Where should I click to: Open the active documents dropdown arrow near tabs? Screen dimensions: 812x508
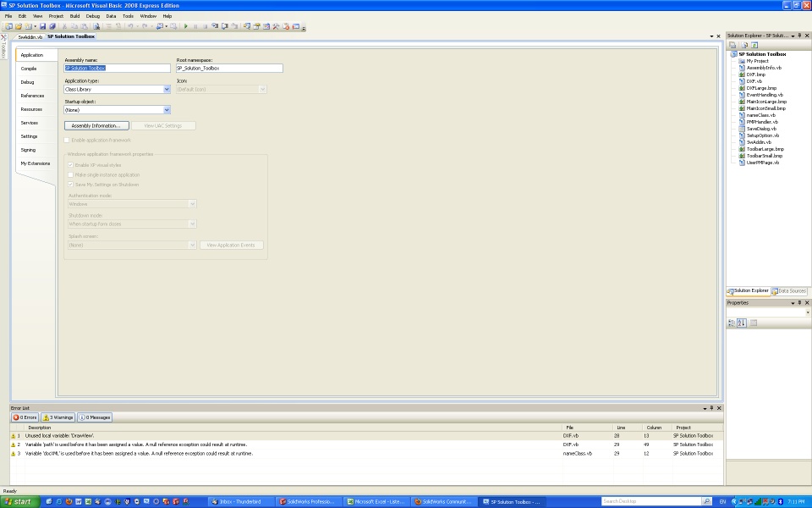click(x=711, y=36)
